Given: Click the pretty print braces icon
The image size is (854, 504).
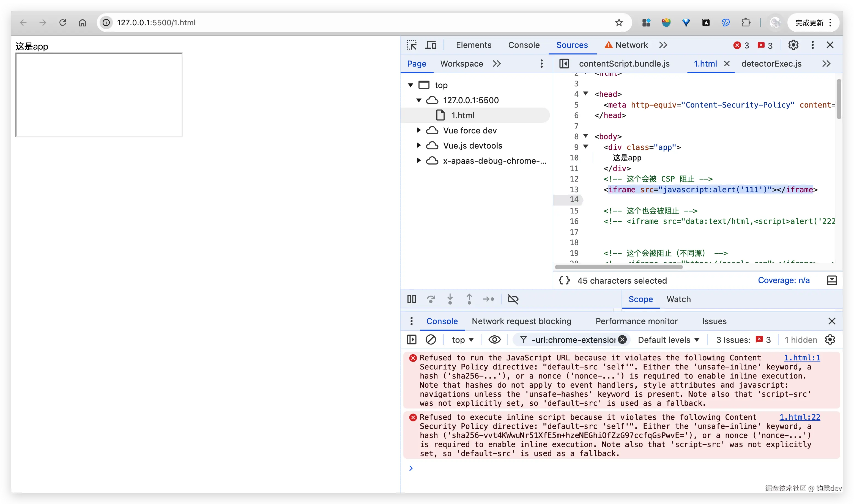Looking at the screenshot, I should (564, 281).
